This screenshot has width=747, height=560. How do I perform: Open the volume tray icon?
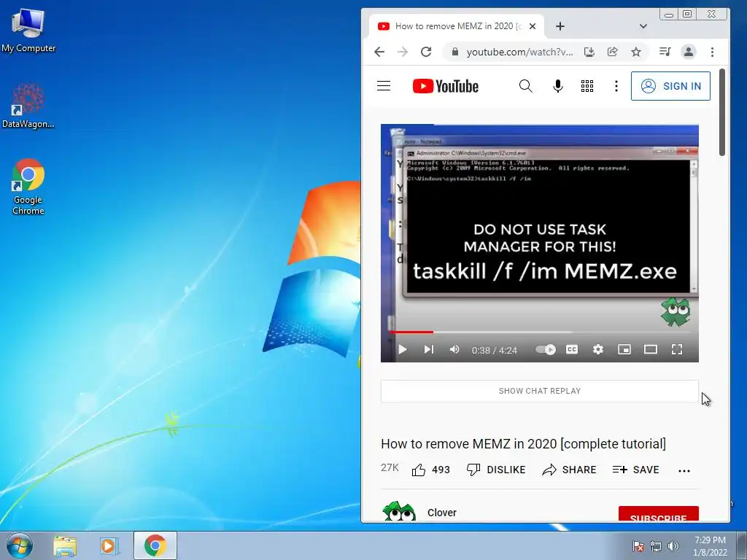(x=673, y=546)
